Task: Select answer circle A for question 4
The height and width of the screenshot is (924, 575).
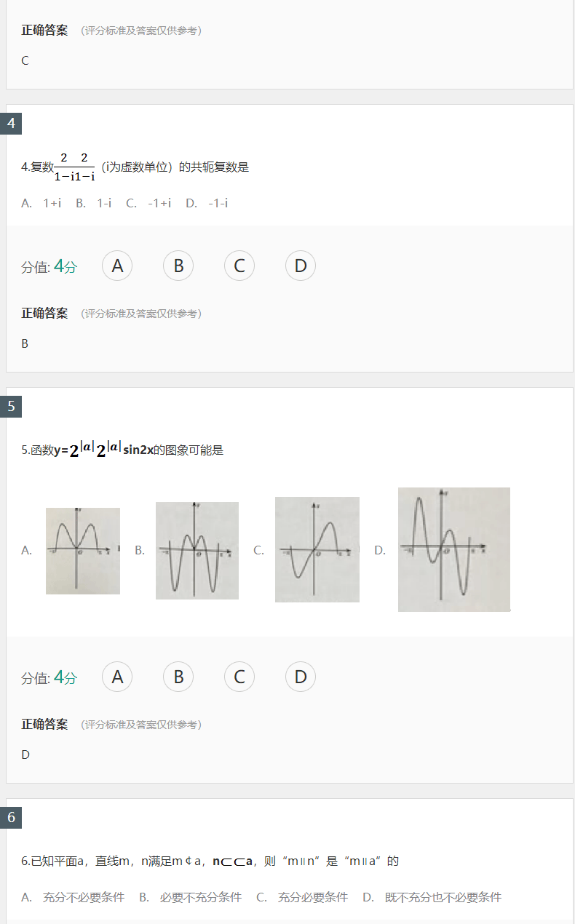Action: coord(116,266)
